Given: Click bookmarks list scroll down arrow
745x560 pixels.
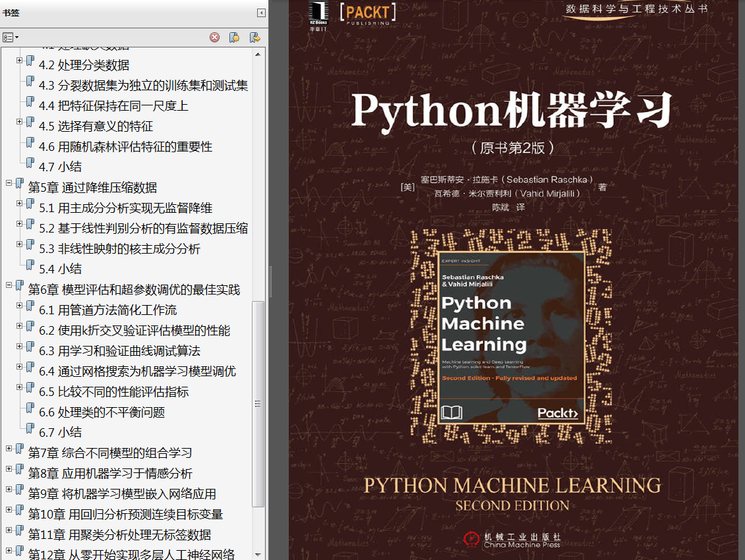Looking at the screenshot, I should point(258,554).
